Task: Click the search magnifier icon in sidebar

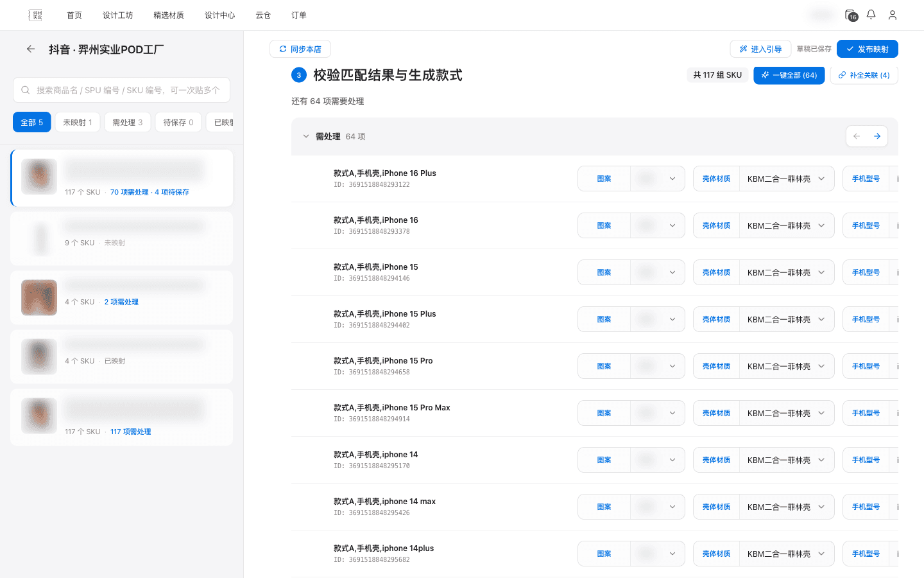Action: point(26,90)
